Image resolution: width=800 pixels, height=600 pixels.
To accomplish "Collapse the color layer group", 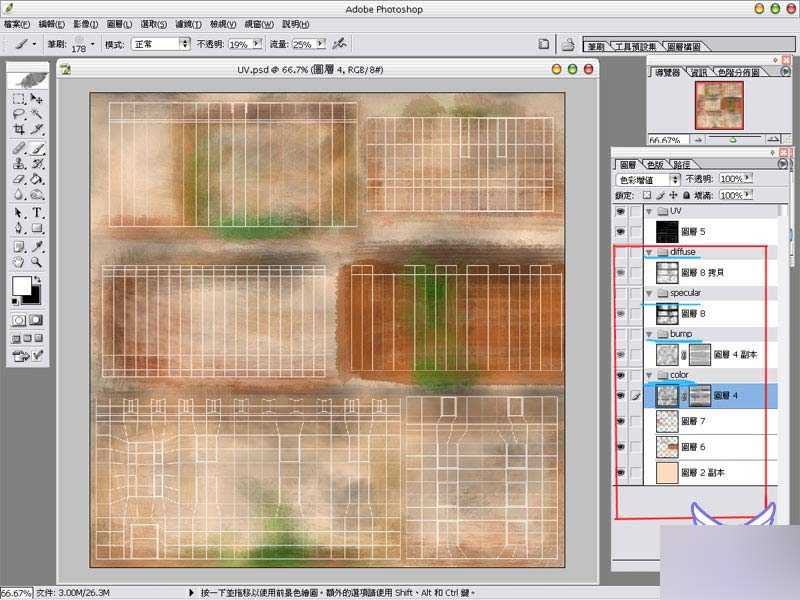I will [x=649, y=375].
